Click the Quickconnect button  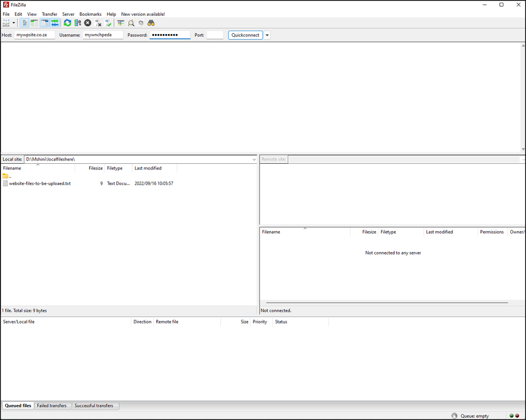coord(245,35)
